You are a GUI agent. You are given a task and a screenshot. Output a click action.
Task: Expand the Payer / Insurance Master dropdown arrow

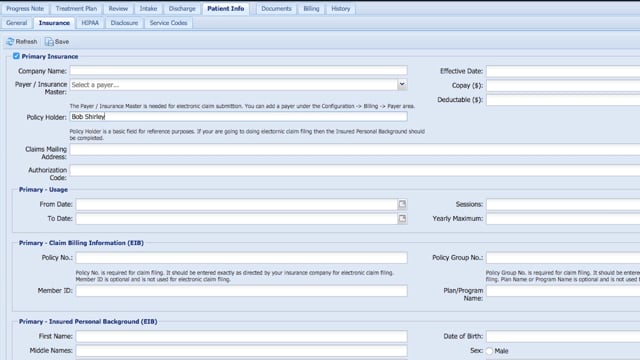coord(402,84)
